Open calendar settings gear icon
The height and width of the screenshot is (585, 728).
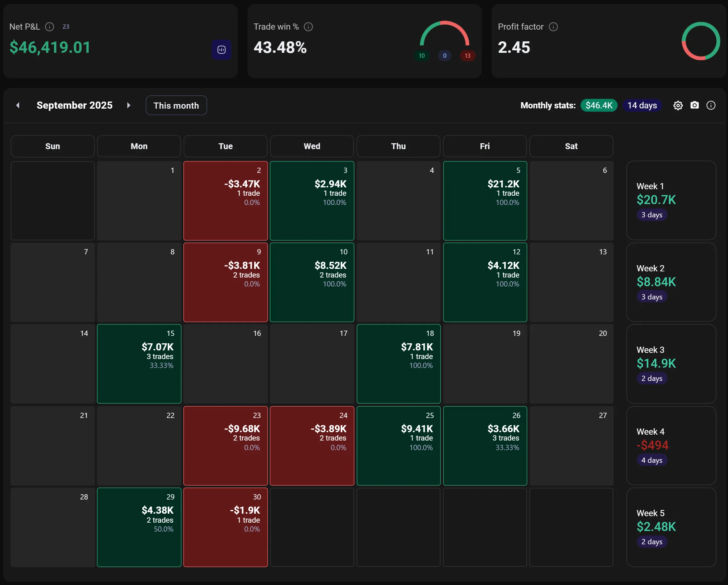(x=678, y=105)
